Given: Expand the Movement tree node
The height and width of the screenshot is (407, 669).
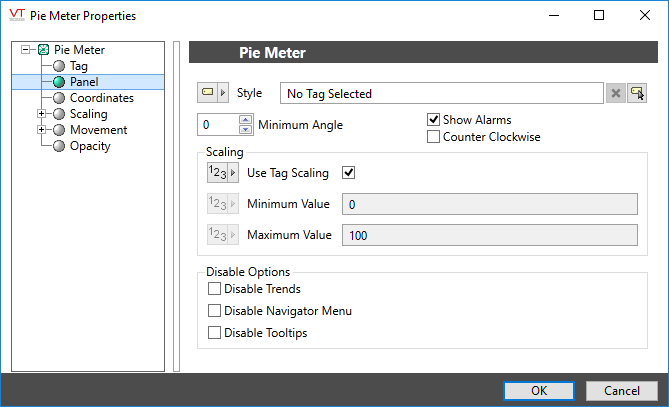Looking at the screenshot, I should (41, 130).
